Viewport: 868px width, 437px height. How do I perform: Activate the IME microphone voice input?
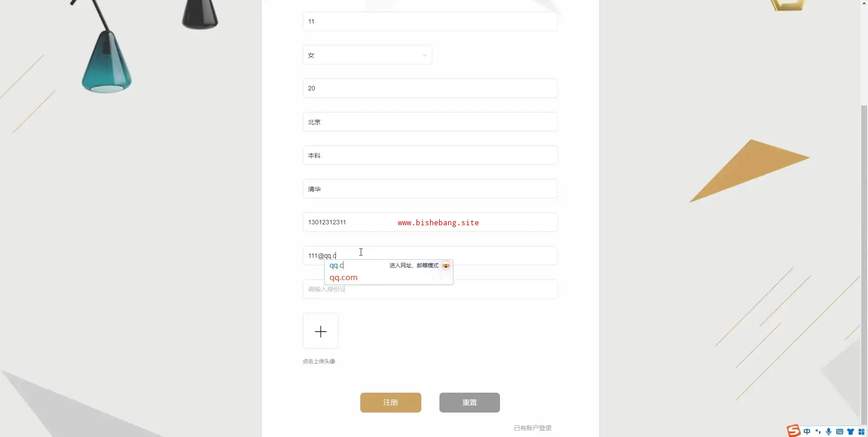829,432
